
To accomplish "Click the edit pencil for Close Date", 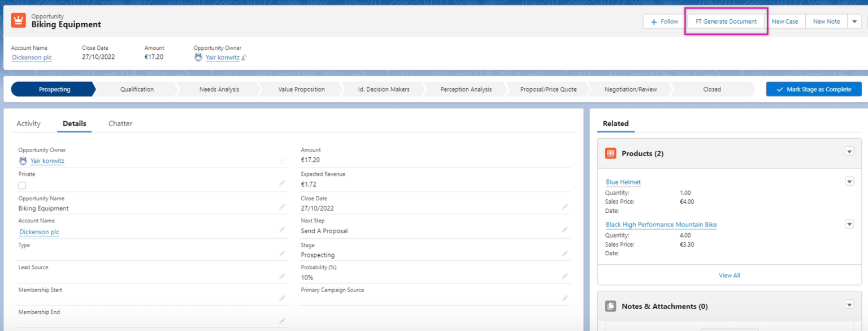I will pos(564,206).
